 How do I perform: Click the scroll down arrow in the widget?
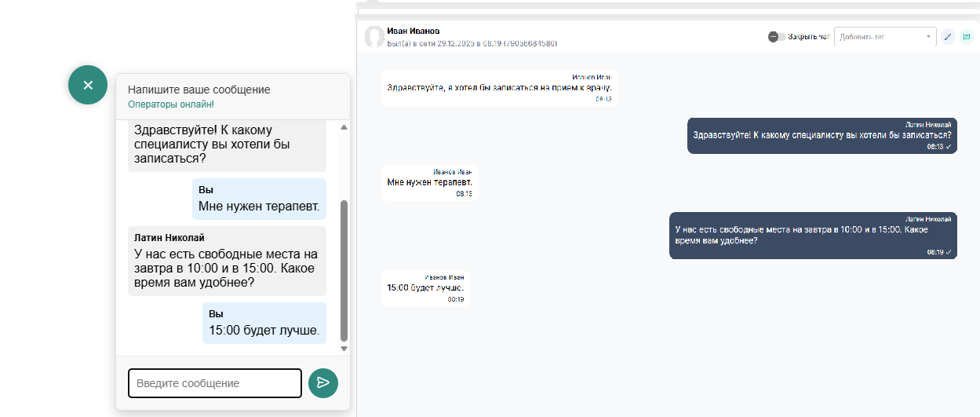pos(344,348)
